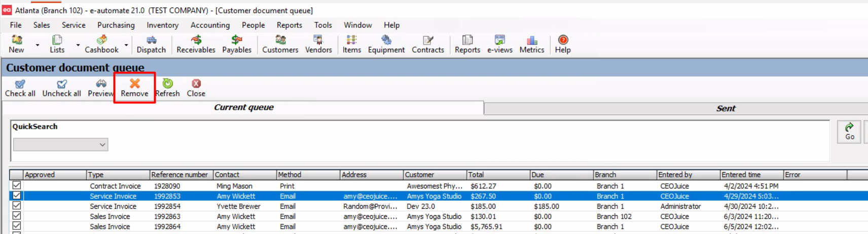Toggle checkbox for Sales Invoice 1992864

pyautogui.click(x=17, y=226)
